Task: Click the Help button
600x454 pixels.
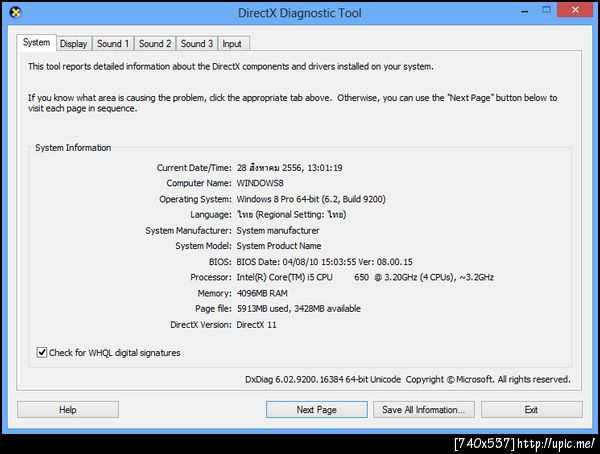Action: coord(68,410)
